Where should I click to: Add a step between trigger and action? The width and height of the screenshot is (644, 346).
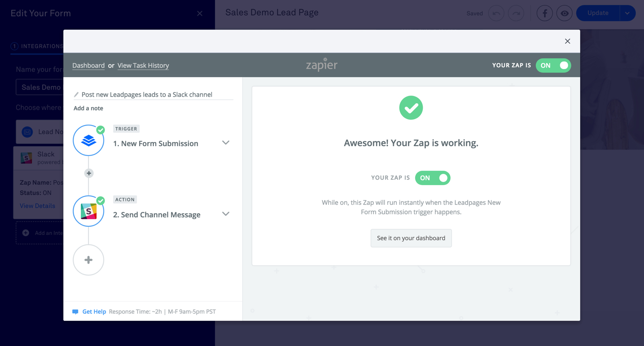89,173
